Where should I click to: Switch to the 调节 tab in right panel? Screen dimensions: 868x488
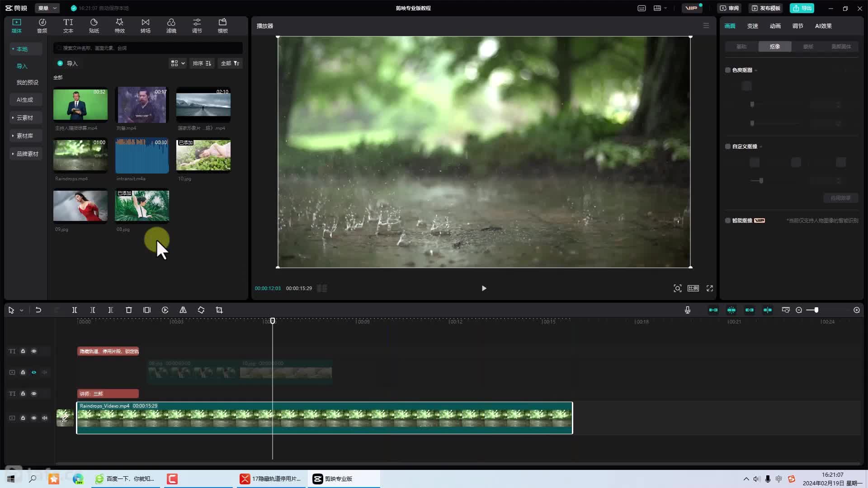798,26
